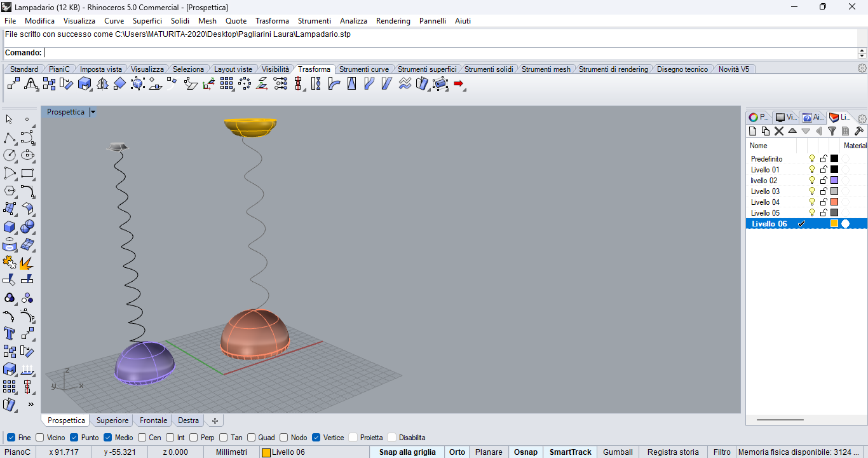Change the livello 02 purple color swatch

834,181
